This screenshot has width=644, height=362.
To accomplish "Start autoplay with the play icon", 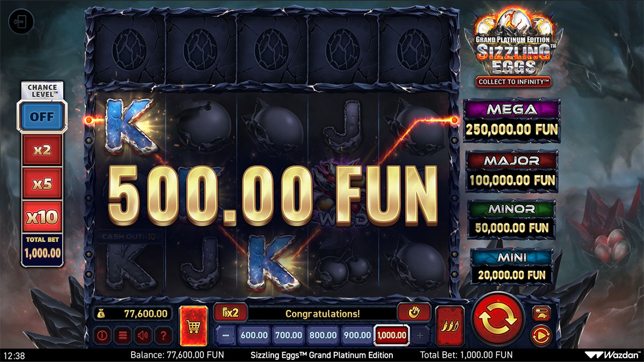I will pyautogui.click(x=540, y=336).
